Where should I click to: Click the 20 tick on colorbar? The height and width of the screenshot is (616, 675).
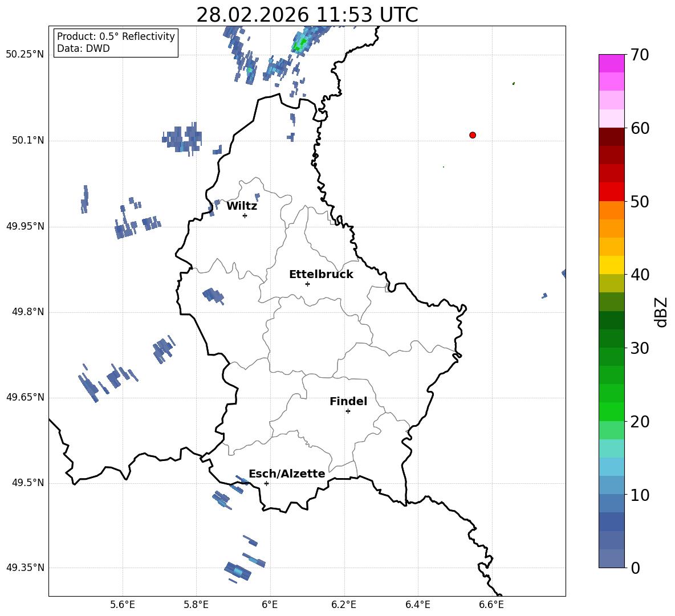pyautogui.click(x=640, y=422)
